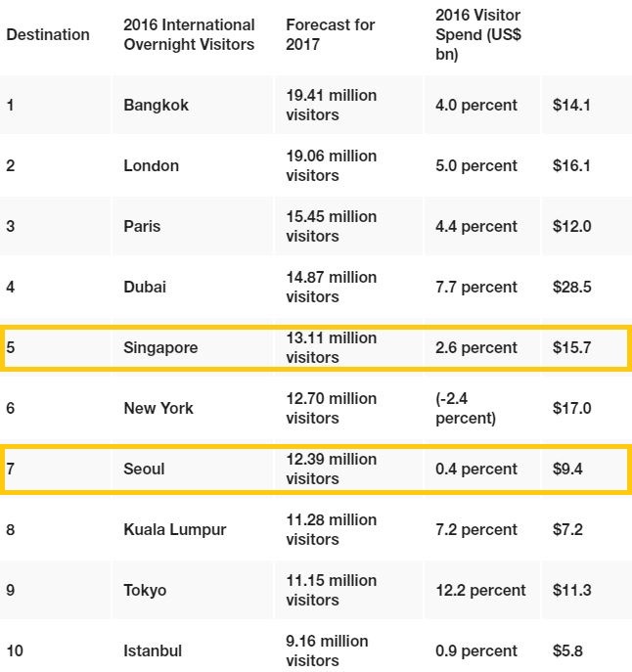Click the $28.5 spend value
The height and width of the screenshot is (672, 632).
(572, 287)
